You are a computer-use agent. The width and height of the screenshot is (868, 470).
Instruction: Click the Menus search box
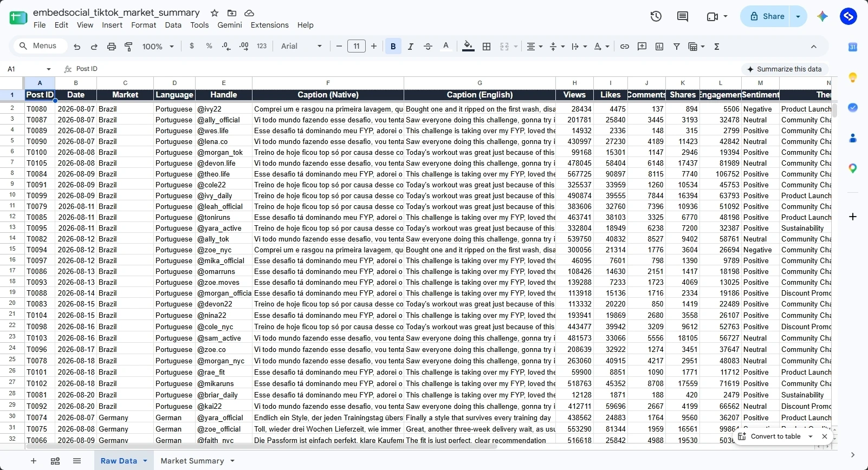39,46
